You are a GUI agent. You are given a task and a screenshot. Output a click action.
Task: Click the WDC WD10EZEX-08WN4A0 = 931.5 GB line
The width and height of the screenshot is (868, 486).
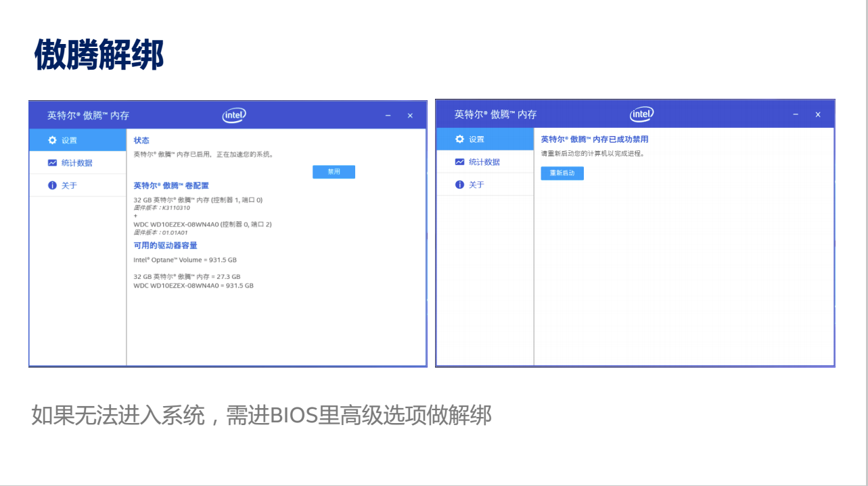193,286
